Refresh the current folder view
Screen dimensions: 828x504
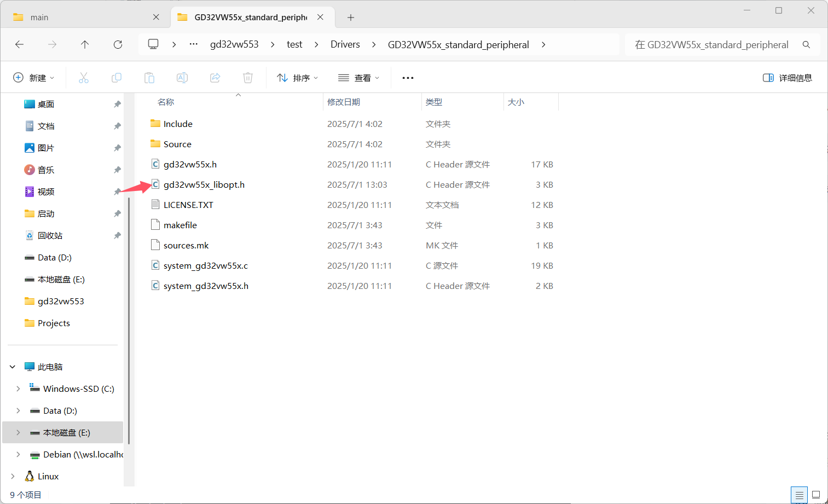click(x=117, y=44)
